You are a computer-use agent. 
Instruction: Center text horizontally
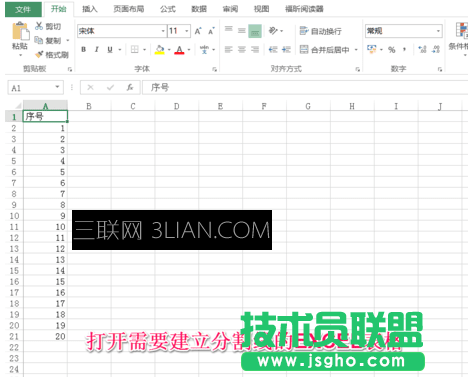pyautogui.click(x=242, y=50)
